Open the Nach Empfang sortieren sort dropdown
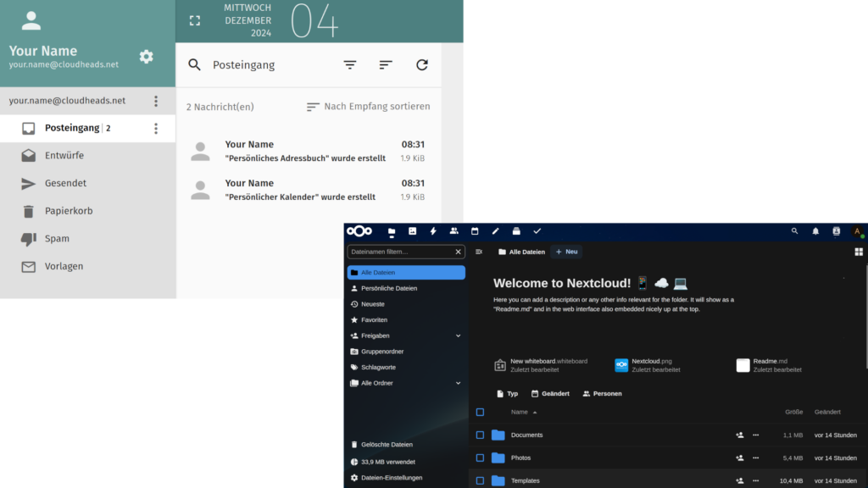The width and height of the screenshot is (868, 488). [x=368, y=106]
